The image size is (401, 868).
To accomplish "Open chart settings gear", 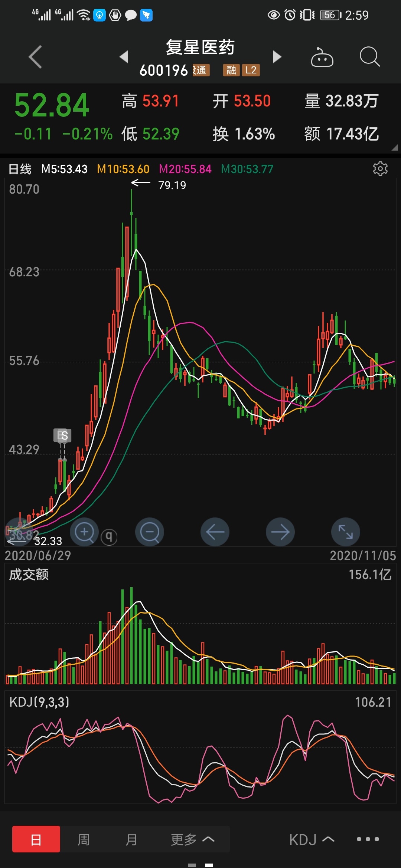I will [380, 169].
